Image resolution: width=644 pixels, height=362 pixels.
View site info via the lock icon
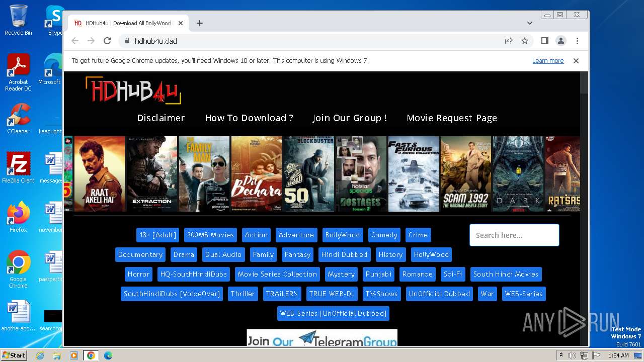127,41
